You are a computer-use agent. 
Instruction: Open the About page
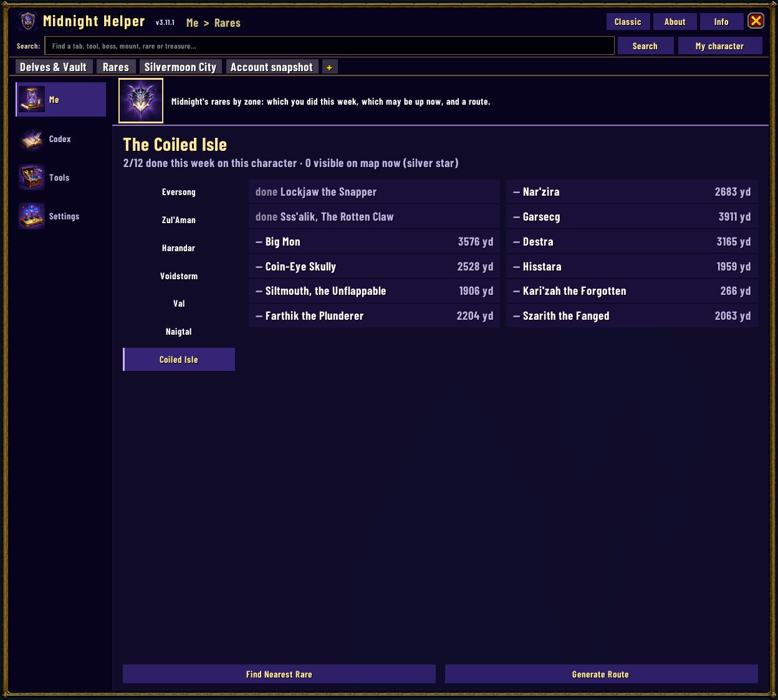click(x=675, y=22)
